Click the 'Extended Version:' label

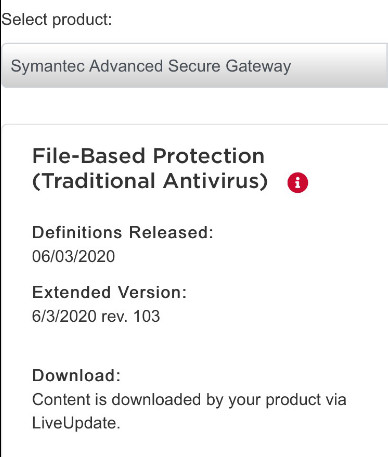(109, 292)
